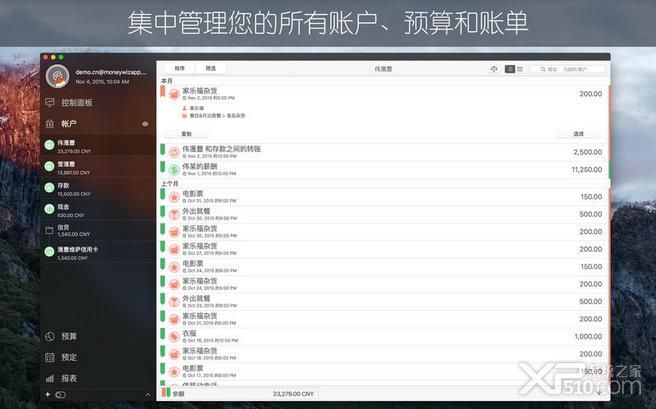Image resolution: width=656 pixels, height=409 pixels.
Task: Click the demo.cn@moneywizapp email text
Action: [111, 72]
